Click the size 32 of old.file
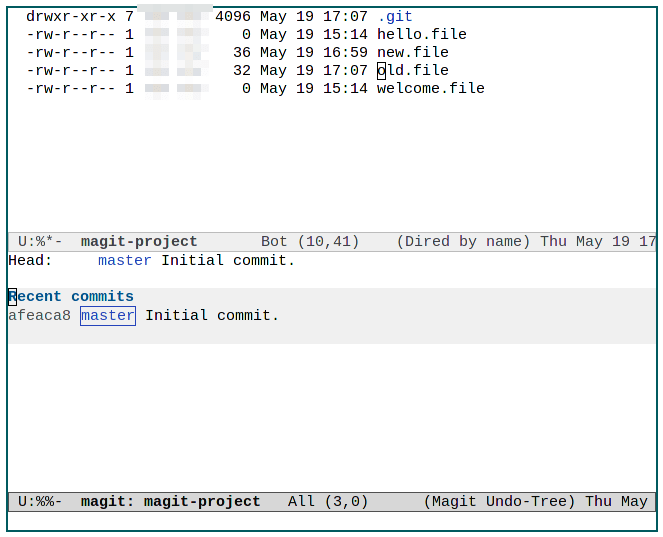The height and width of the screenshot is (537, 663). [x=241, y=70]
